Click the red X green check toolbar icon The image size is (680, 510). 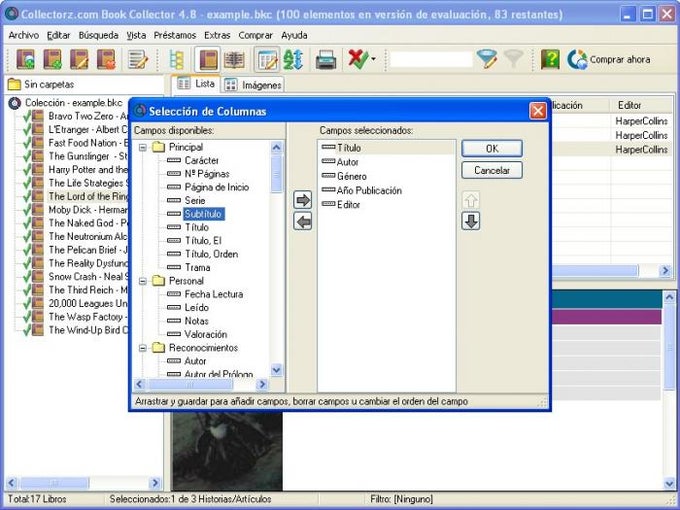(x=358, y=59)
